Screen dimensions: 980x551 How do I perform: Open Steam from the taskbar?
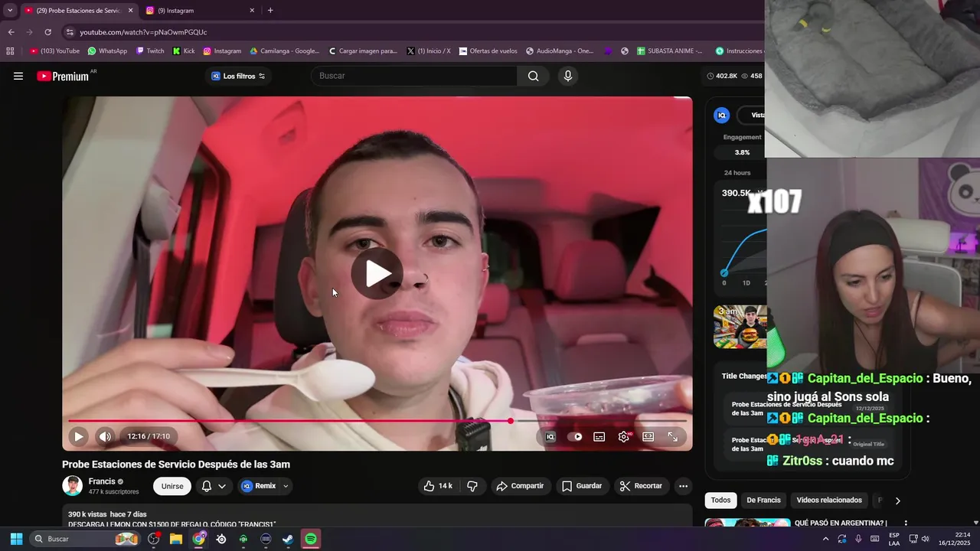pyautogui.click(x=288, y=539)
